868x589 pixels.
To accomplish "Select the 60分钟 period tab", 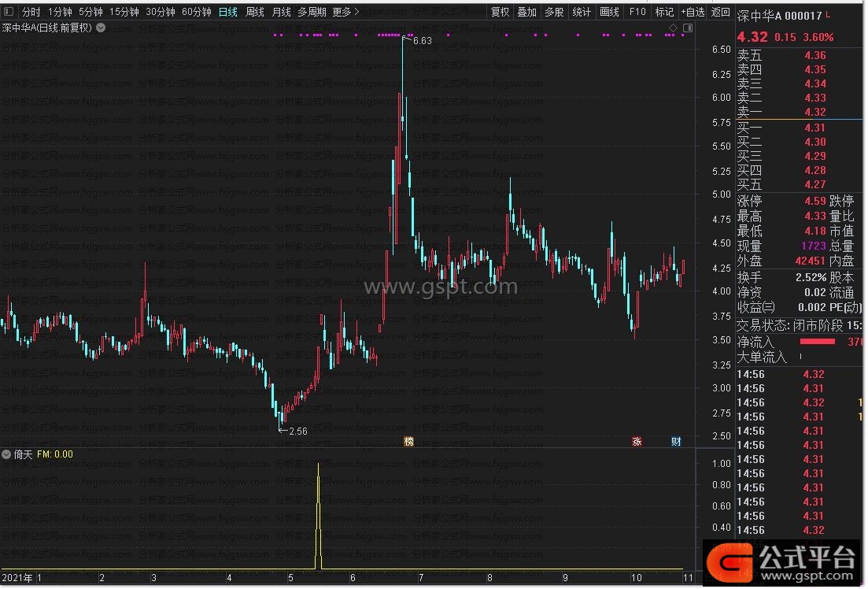I will click(x=197, y=12).
